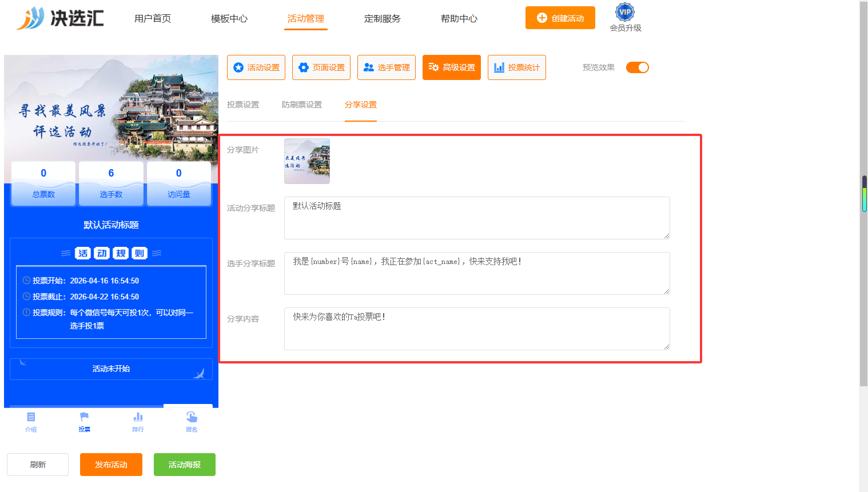Open 活动设置 section

[x=256, y=67]
